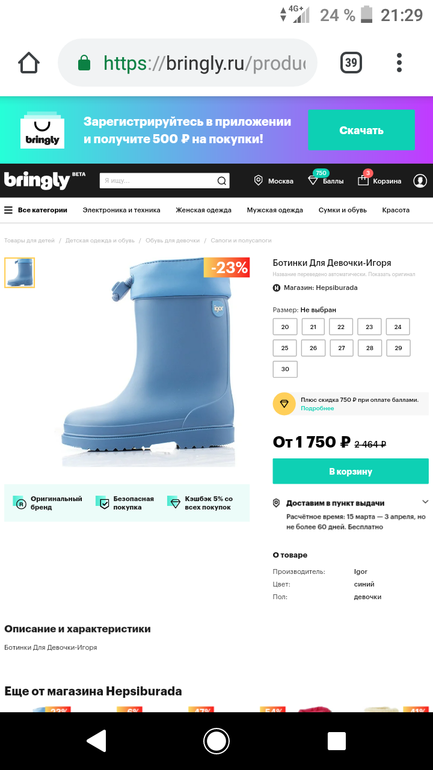Tap the Android back navigation button
This screenshot has width=433, height=770.
tap(96, 741)
